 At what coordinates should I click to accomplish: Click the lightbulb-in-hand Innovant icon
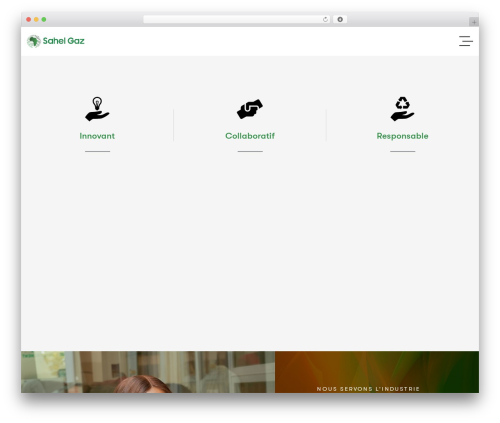97,109
